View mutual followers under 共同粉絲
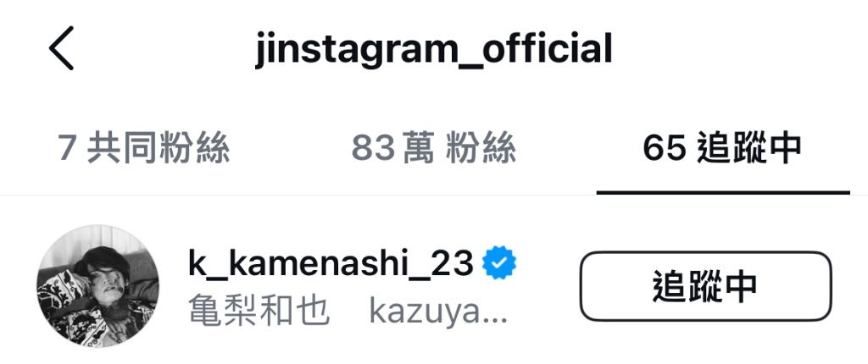Viewport: 868px width, 364px height. tap(144, 148)
